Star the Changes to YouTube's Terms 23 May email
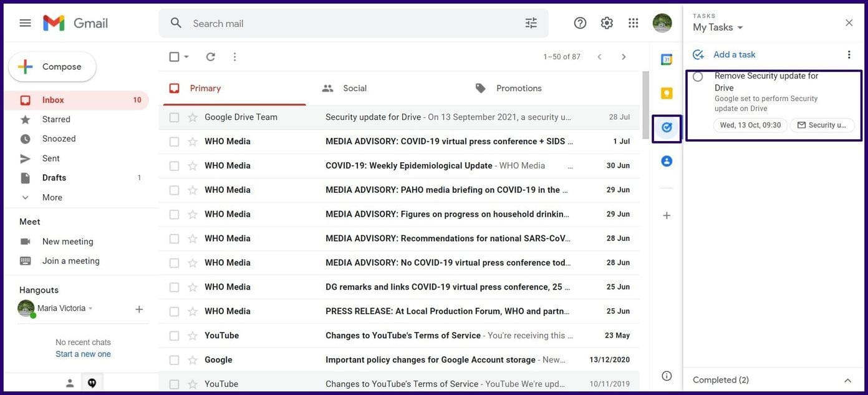Image resolution: width=868 pixels, height=395 pixels. (193, 336)
